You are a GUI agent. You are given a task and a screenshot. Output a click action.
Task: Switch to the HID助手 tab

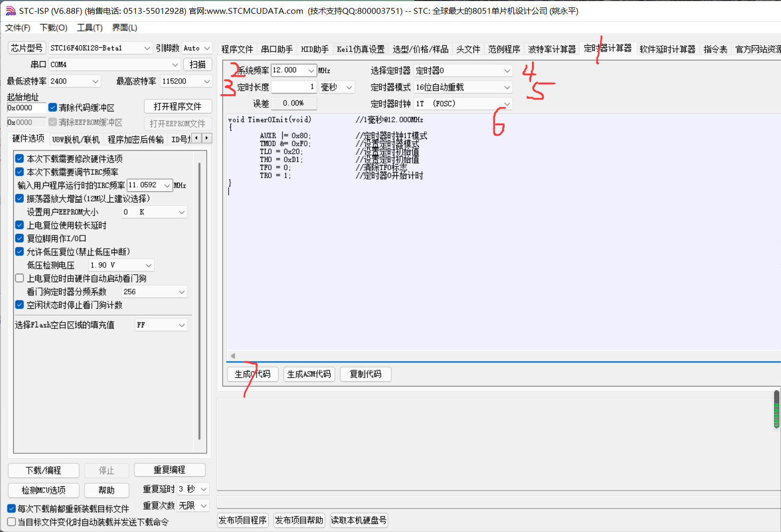coord(315,49)
